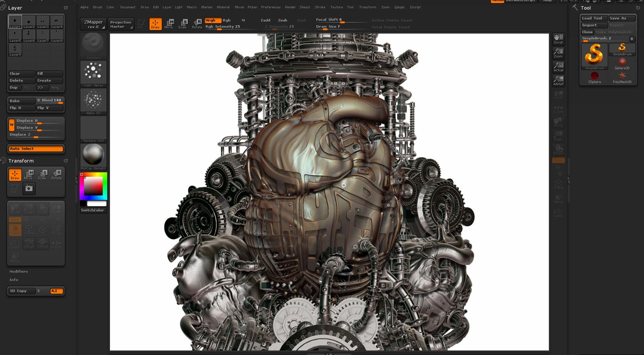
Task: Click the Clear layer button
Action: tap(22, 73)
